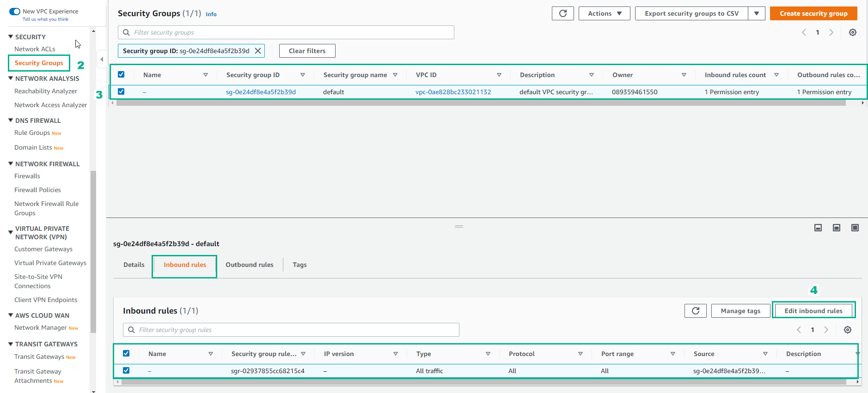
Task: Sort by Description column in security groups
Action: pos(592,75)
